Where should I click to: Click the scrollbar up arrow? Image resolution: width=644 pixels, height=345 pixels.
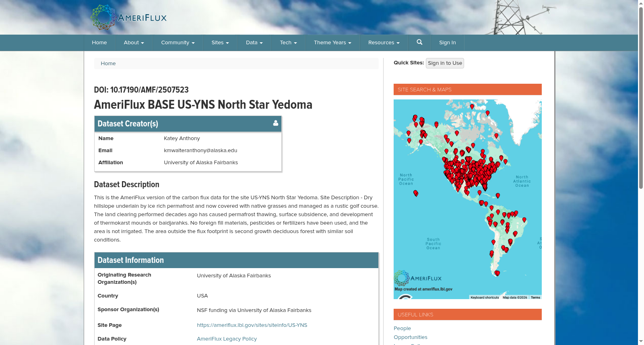click(x=641, y=3)
